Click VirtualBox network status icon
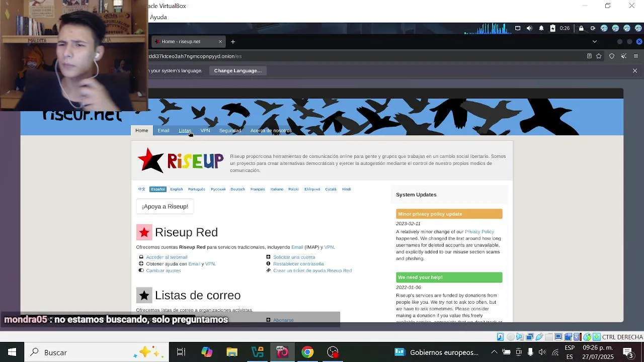Image resolution: width=644 pixels, height=362 pixels. pos(530,337)
